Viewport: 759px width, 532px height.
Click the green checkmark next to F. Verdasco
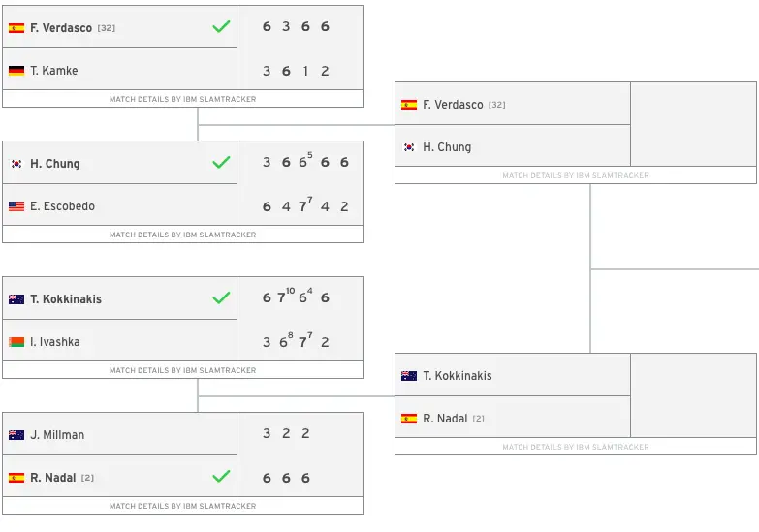click(x=221, y=26)
